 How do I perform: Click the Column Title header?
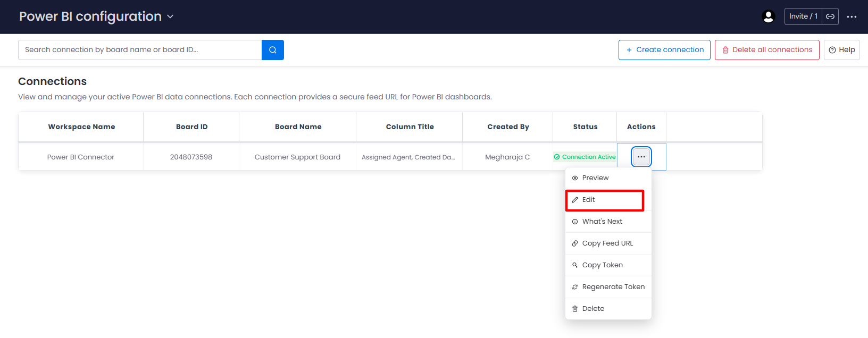pos(410,127)
